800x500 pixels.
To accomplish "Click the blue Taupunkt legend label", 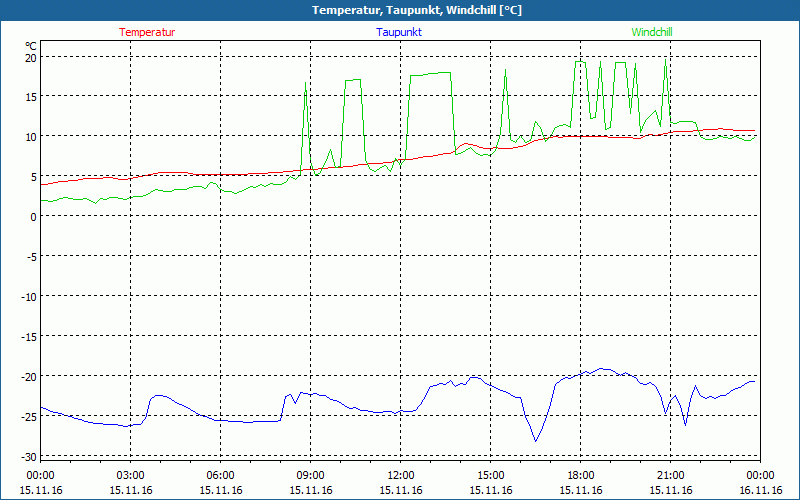I will click(x=399, y=32).
